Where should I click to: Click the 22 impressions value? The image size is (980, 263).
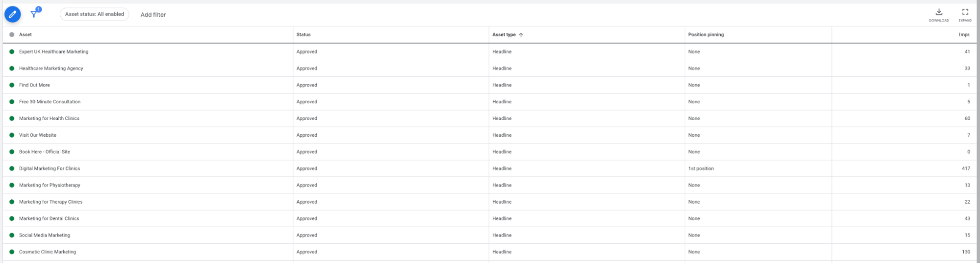[967, 201]
